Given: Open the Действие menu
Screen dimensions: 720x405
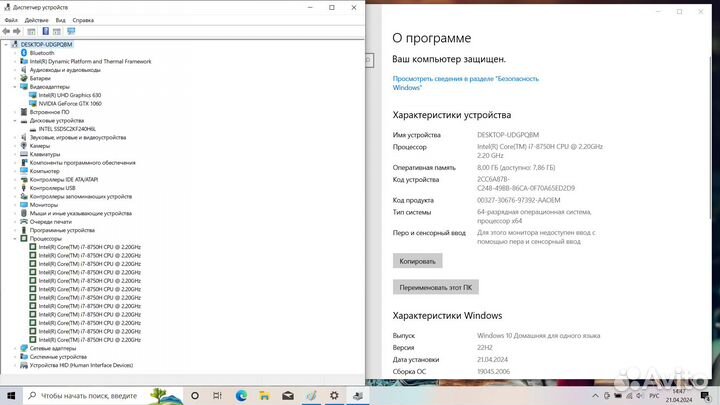Looking at the screenshot, I should 36,20.
